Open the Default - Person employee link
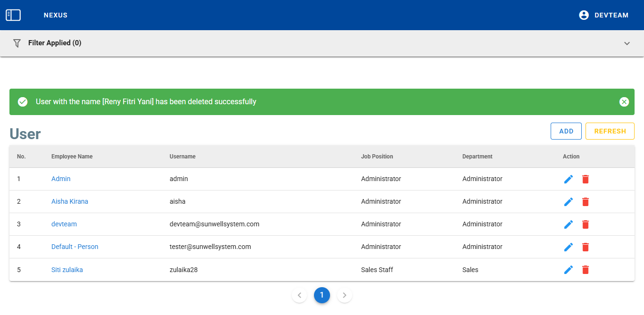 point(74,247)
